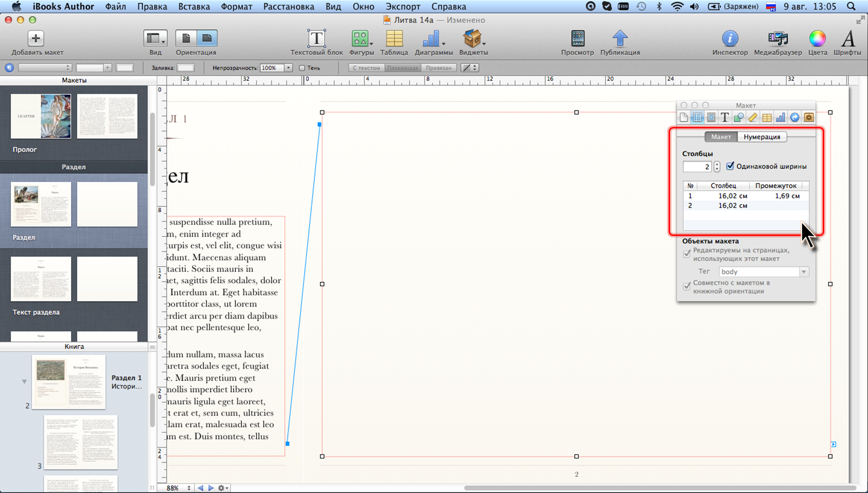This screenshot has height=493, width=868.
Task: Select Chart inspector bars icon
Action: pyautogui.click(x=781, y=117)
